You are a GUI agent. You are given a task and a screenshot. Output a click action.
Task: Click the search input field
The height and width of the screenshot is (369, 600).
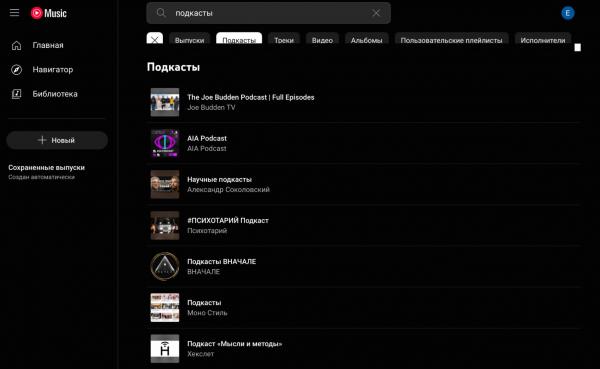(270, 13)
